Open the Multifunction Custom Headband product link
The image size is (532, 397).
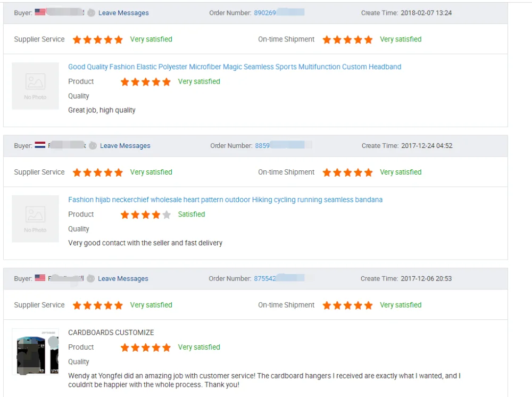click(235, 67)
